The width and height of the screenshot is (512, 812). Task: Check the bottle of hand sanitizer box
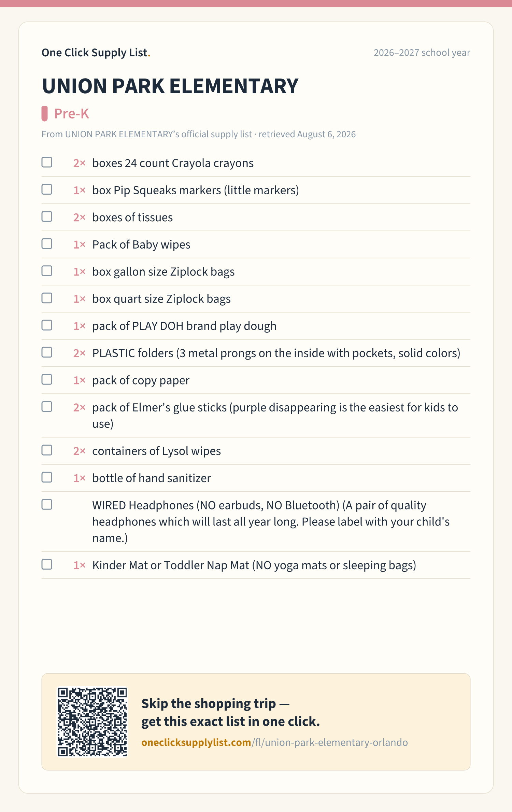click(47, 477)
